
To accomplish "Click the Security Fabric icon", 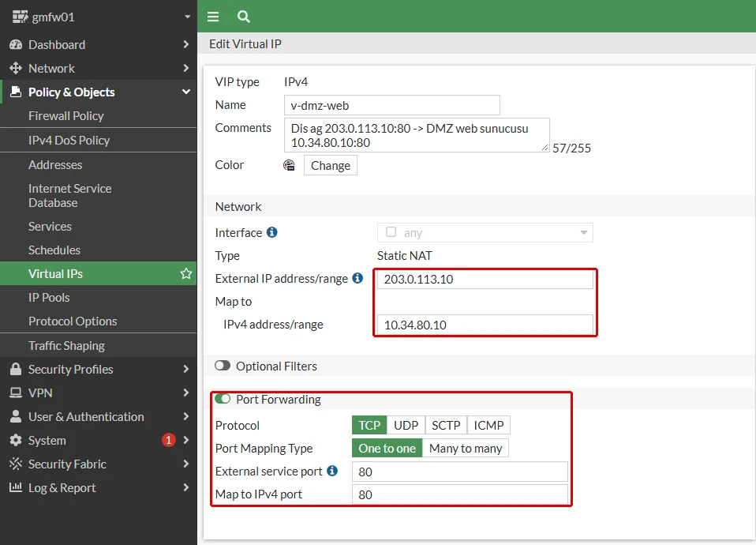I will [x=16, y=464].
